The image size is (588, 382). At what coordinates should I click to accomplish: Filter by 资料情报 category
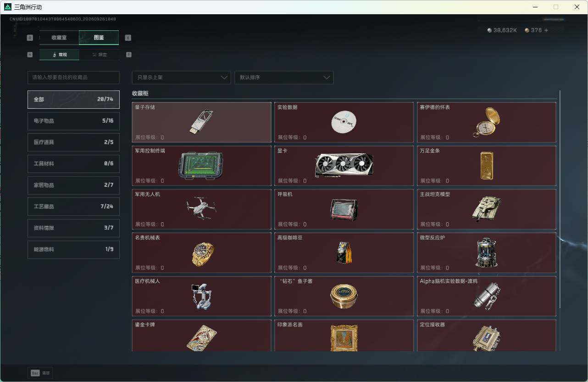[73, 228]
